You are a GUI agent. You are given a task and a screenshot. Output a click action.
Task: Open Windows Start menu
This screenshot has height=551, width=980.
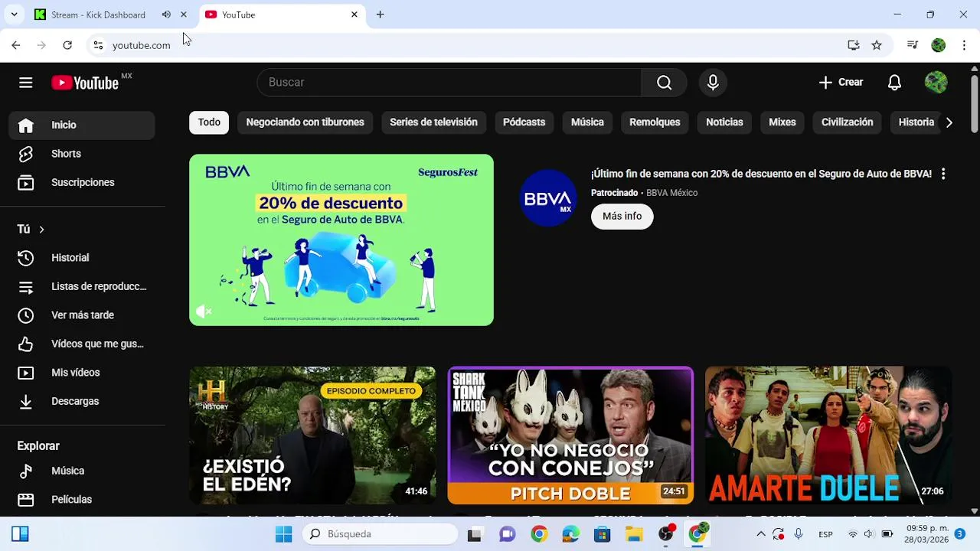(283, 534)
